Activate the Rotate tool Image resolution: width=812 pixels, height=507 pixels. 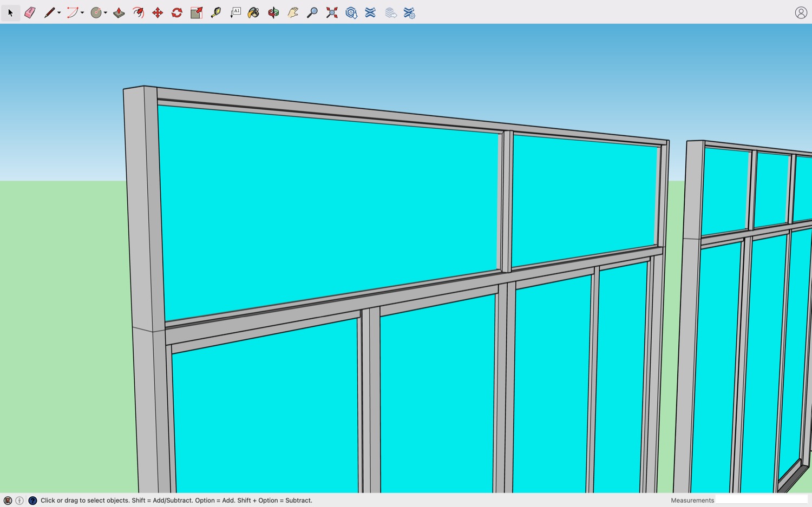[x=177, y=12]
